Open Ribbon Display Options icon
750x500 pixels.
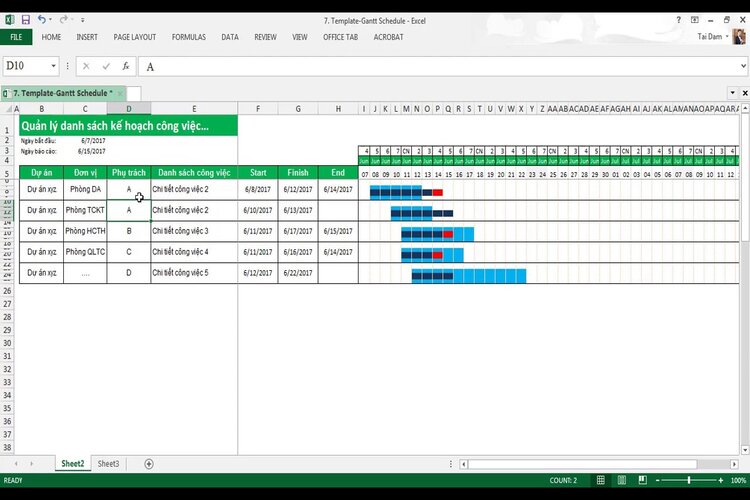[x=695, y=20]
